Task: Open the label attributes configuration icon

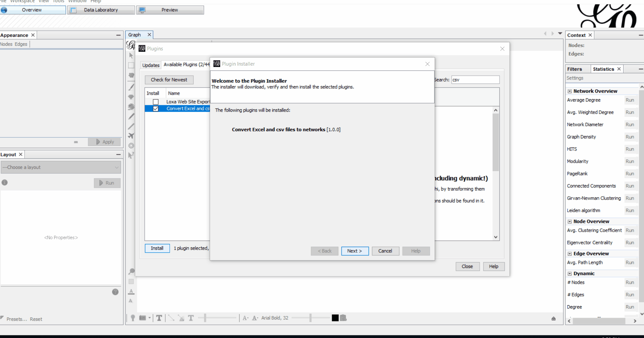Action: tap(343, 318)
